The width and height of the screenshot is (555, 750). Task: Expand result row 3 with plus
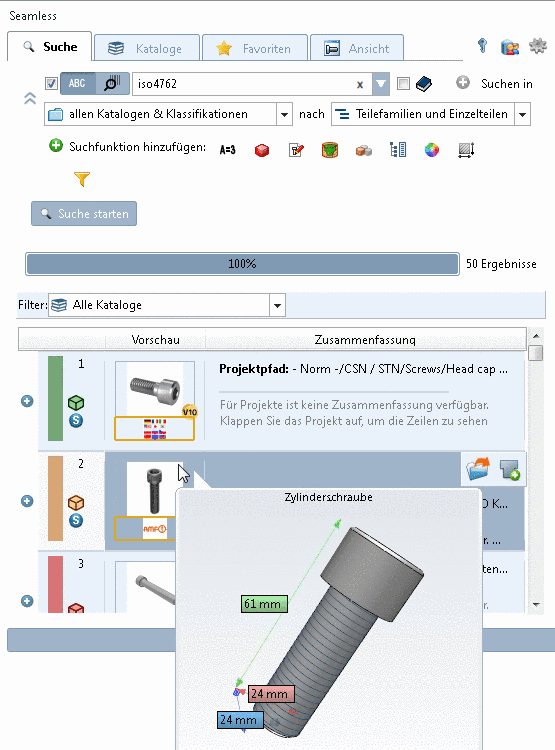[x=27, y=601]
